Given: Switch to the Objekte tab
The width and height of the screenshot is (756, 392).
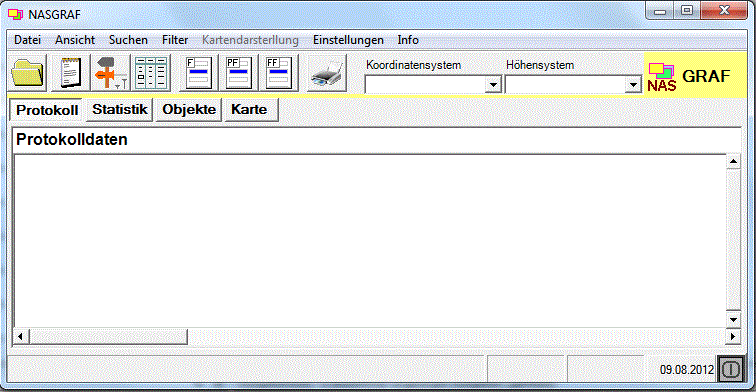Looking at the screenshot, I should point(189,109).
